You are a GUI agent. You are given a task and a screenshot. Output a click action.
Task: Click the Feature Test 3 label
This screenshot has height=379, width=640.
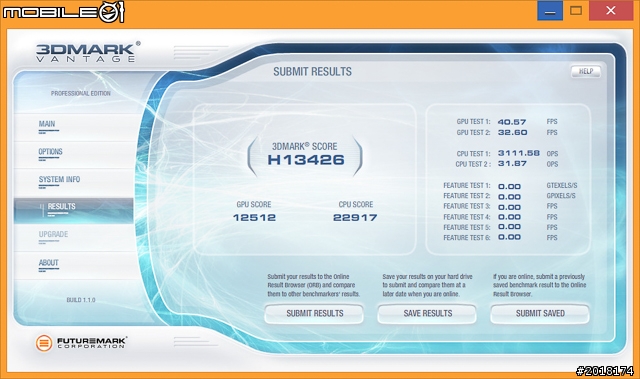coord(467,206)
